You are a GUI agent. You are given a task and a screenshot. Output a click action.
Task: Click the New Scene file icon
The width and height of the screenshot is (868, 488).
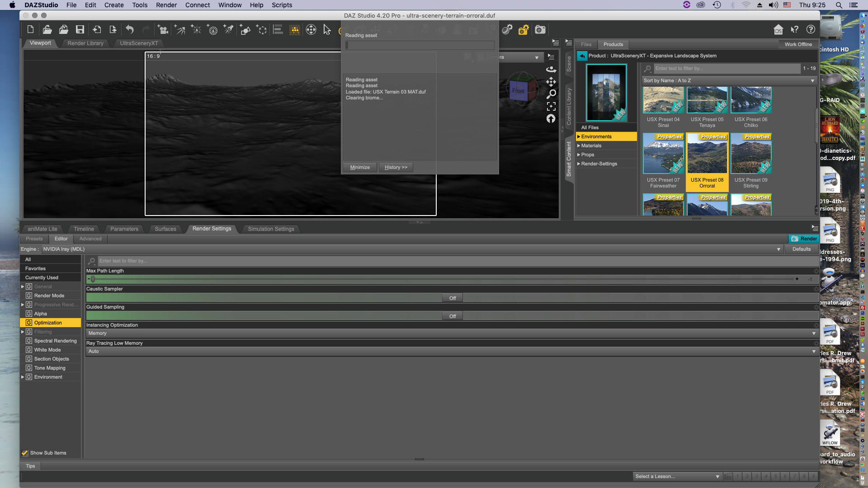point(30,30)
